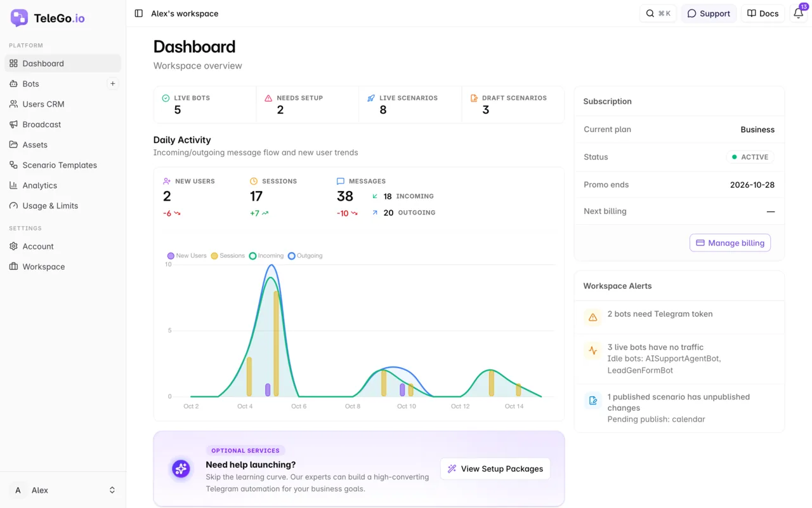Image resolution: width=812 pixels, height=508 pixels.
Task: Click the Live Scenarios rocket icon
Action: pos(371,98)
